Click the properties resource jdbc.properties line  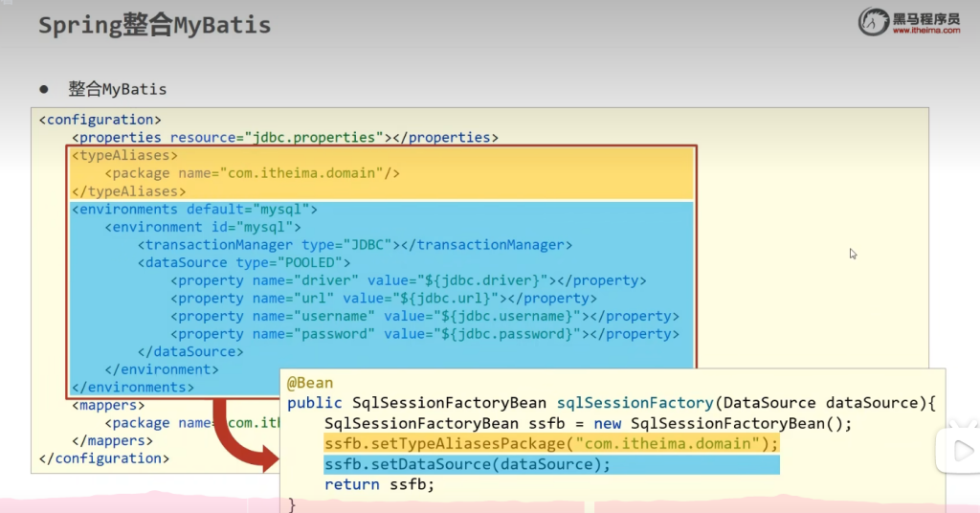pos(285,138)
